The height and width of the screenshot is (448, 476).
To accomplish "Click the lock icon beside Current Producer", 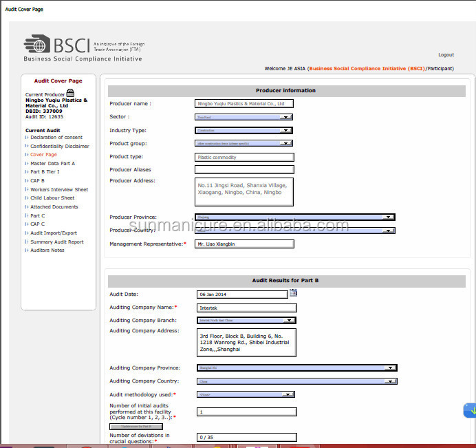I will (70, 92).
